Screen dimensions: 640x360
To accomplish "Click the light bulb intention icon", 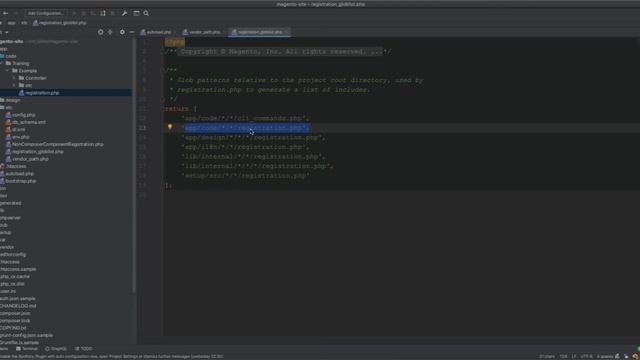I will point(170,127).
